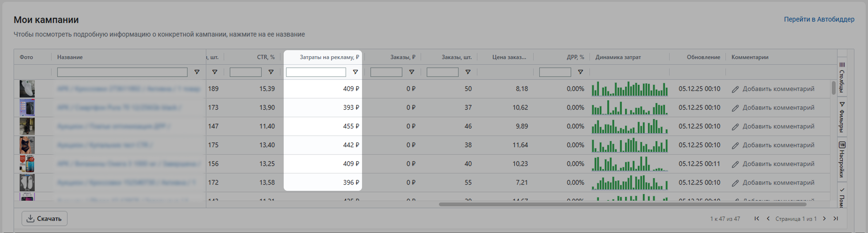
Task: Open funnel filter for Заказы, ₽ column
Action: click(411, 72)
